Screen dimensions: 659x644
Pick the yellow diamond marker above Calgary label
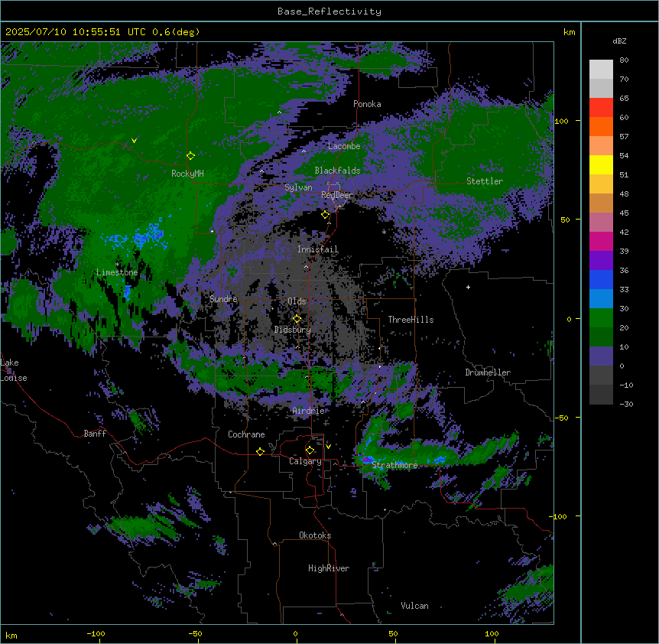pyautogui.click(x=310, y=450)
